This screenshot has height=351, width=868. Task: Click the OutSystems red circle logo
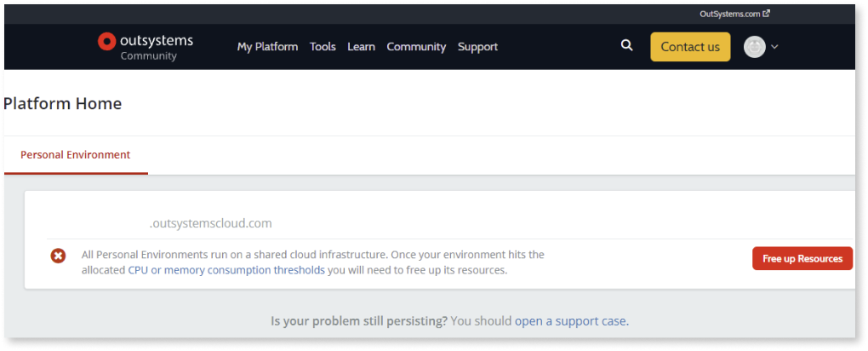click(x=106, y=41)
